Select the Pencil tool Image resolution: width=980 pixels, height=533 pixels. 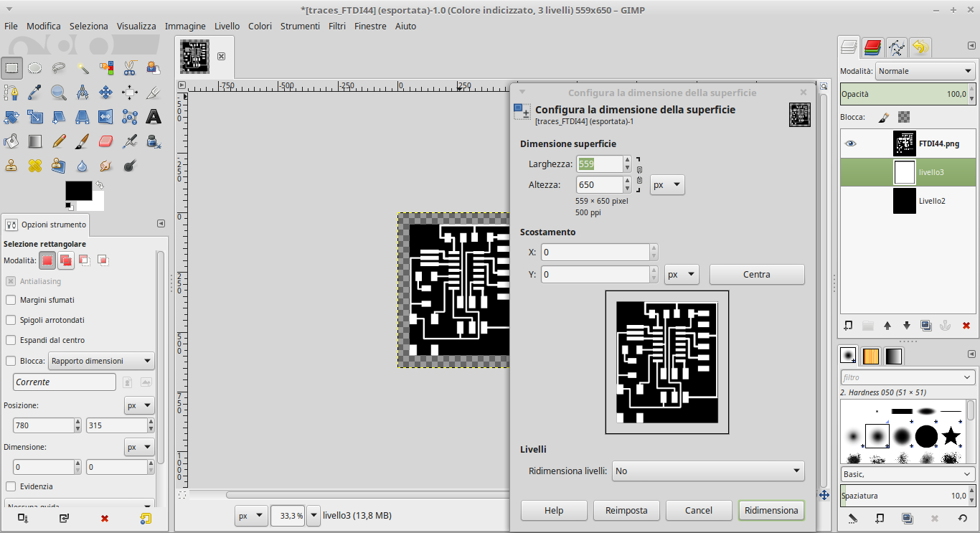[x=59, y=141]
